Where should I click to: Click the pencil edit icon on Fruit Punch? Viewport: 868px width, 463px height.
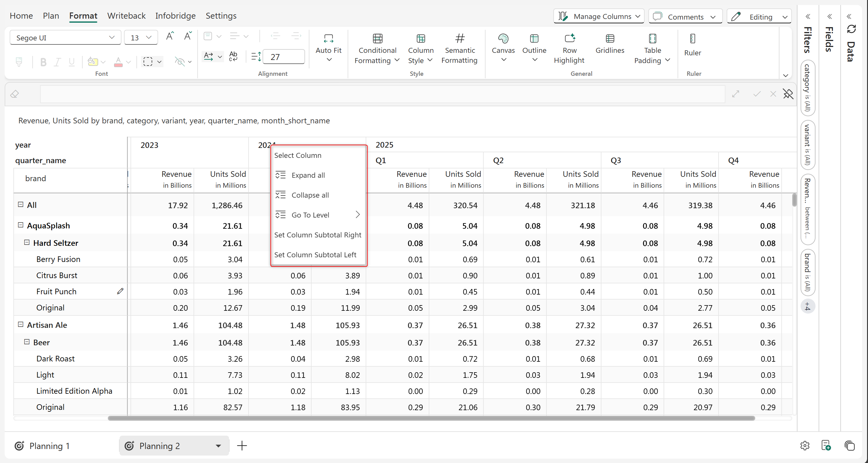[x=120, y=291]
